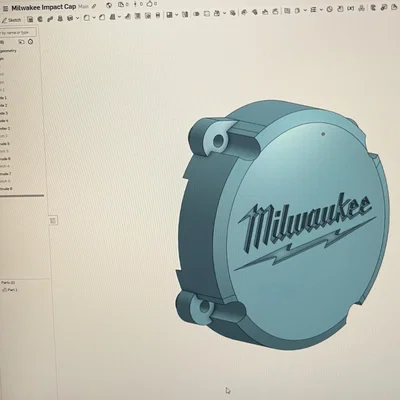
Task: Select the Mirror tool
Action: 185,14
